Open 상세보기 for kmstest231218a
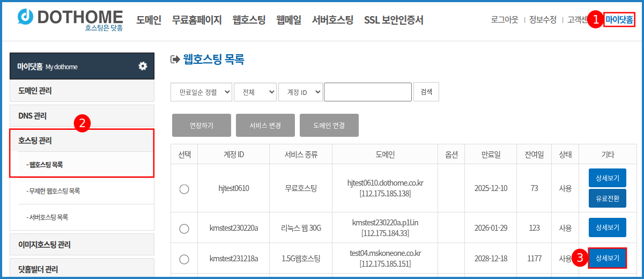The height and width of the screenshot is (279, 644). (607, 259)
